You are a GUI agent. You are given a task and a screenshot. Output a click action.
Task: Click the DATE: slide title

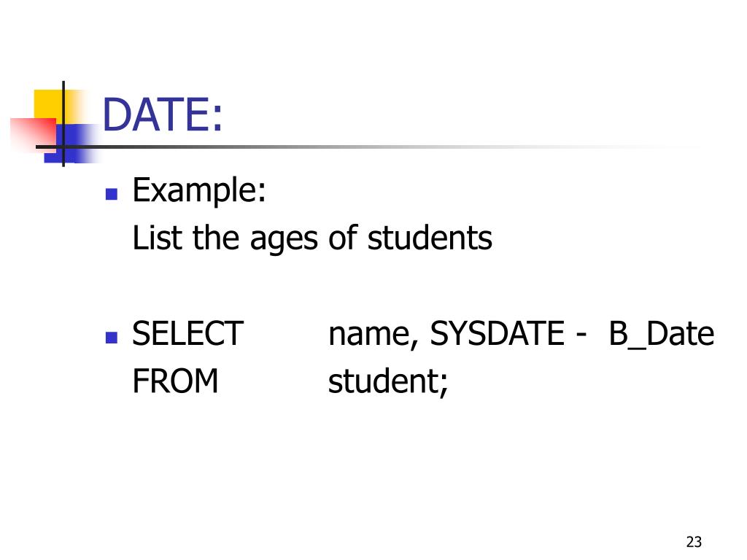[163, 114]
